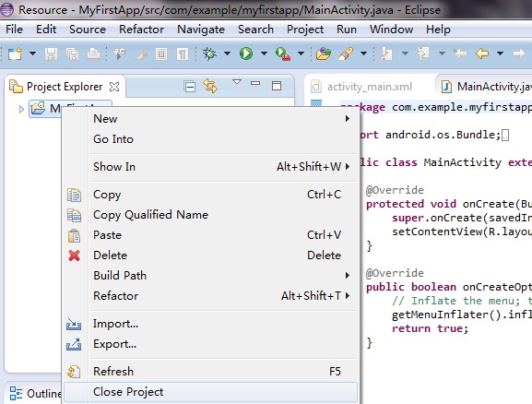Click the Forward navigation arrow

coord(519,53)
